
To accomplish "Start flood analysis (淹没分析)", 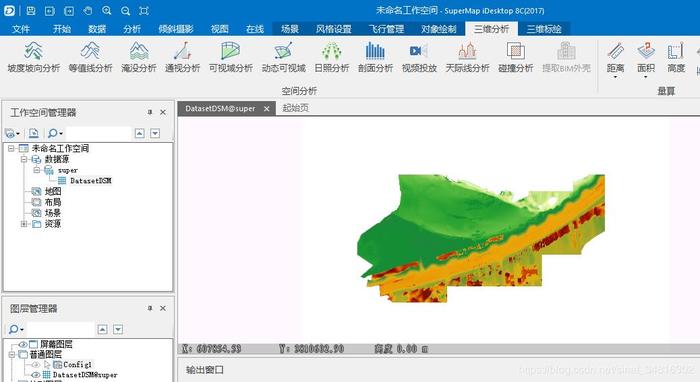I will click(x=139, y=57).
